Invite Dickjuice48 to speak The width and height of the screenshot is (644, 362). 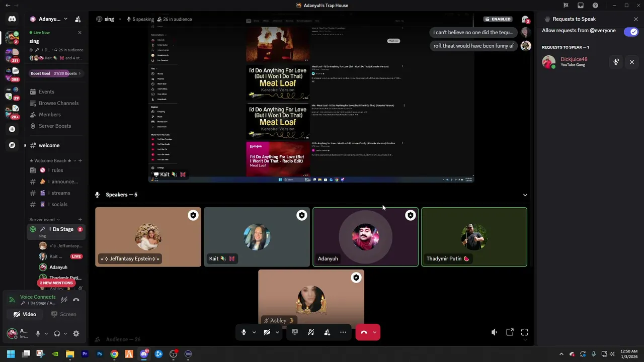tap(616, 62)
